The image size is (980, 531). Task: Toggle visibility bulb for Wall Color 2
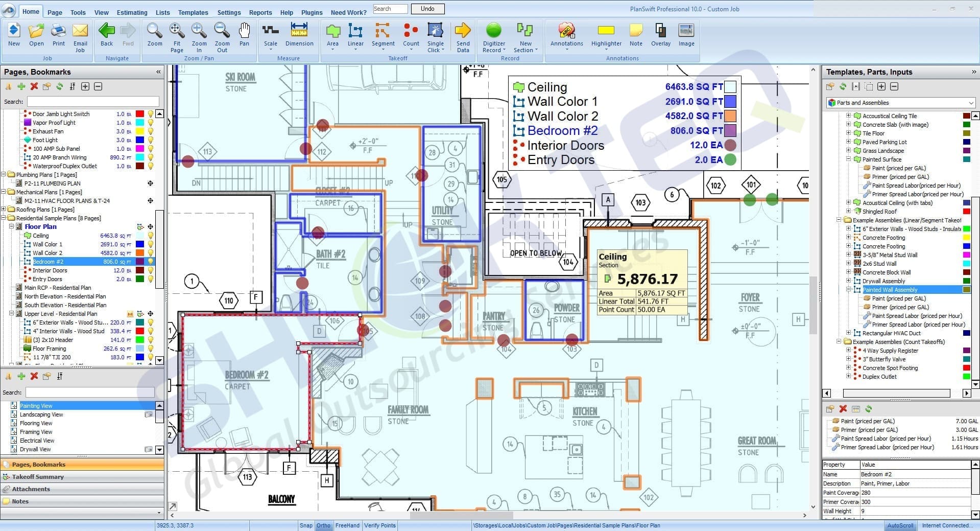pyautogui.click(x=151, y=253)
